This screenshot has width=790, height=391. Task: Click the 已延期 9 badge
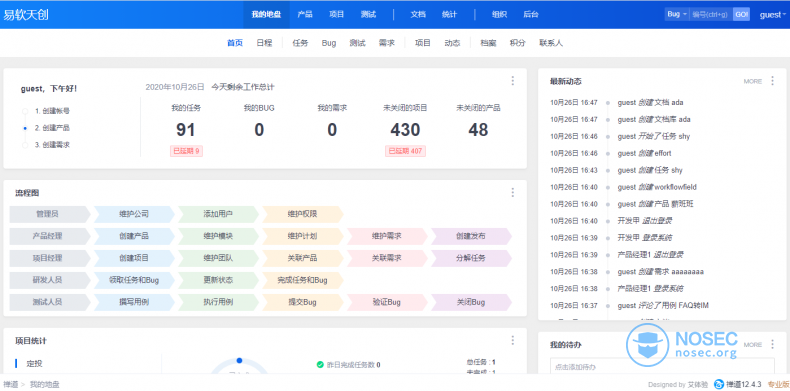point(187,151)
